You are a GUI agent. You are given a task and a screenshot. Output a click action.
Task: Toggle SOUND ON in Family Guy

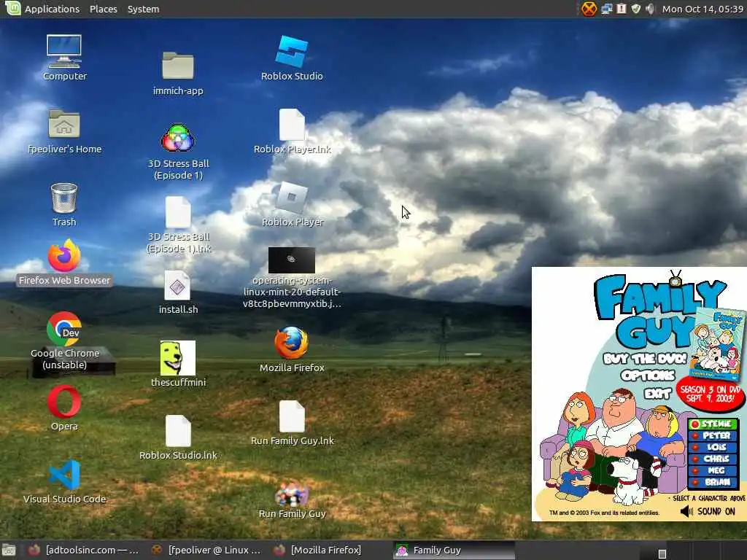(x=708, y=511)
